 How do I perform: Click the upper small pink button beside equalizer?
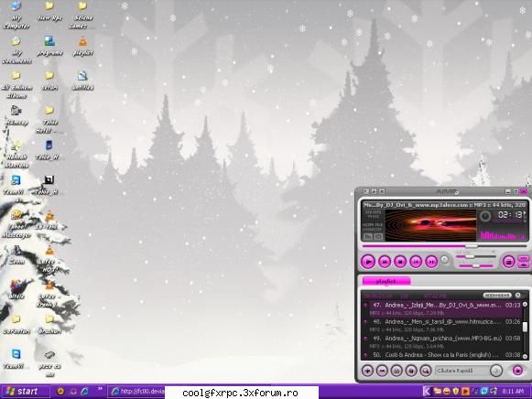click(x=524, y=258)
